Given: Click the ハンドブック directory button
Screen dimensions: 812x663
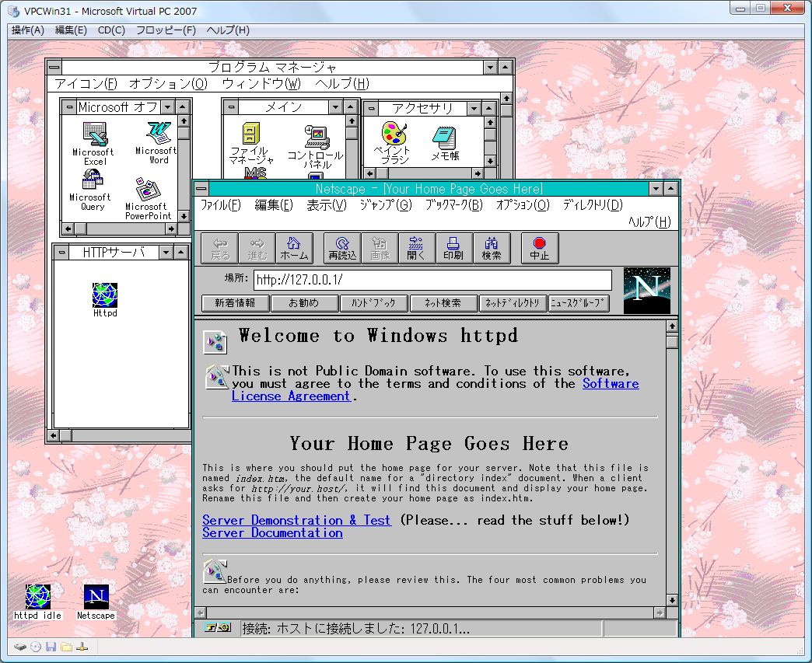Looking at the screenshot, I should pyautogui.click(x=374, y=303).
